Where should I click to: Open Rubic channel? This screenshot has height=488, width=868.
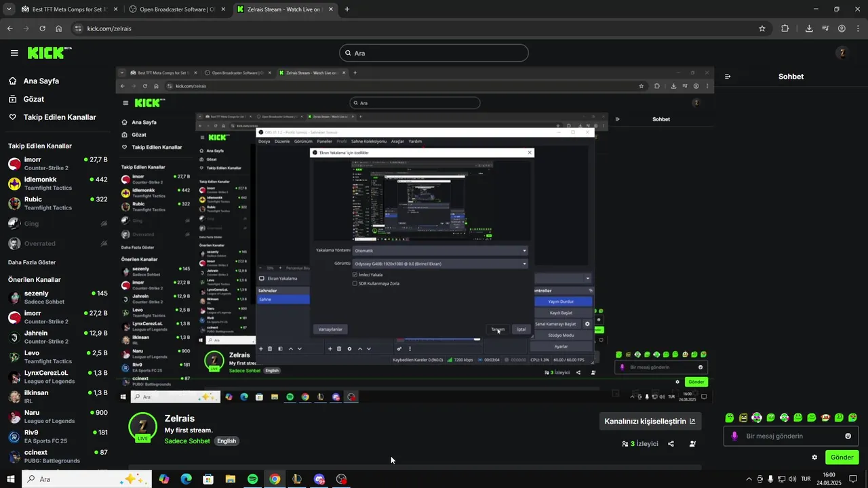(58, 203)
